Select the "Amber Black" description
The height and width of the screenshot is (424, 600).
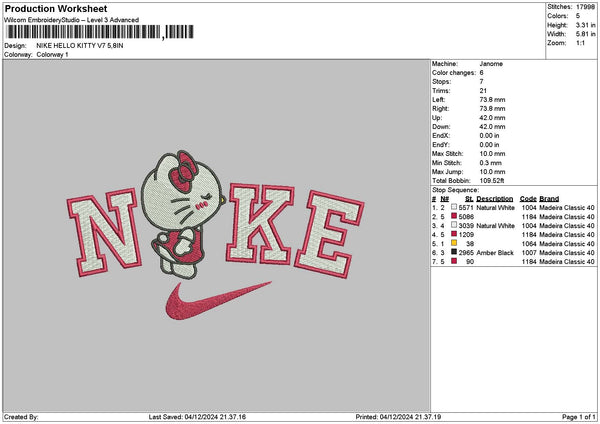(x=495, y=253)
